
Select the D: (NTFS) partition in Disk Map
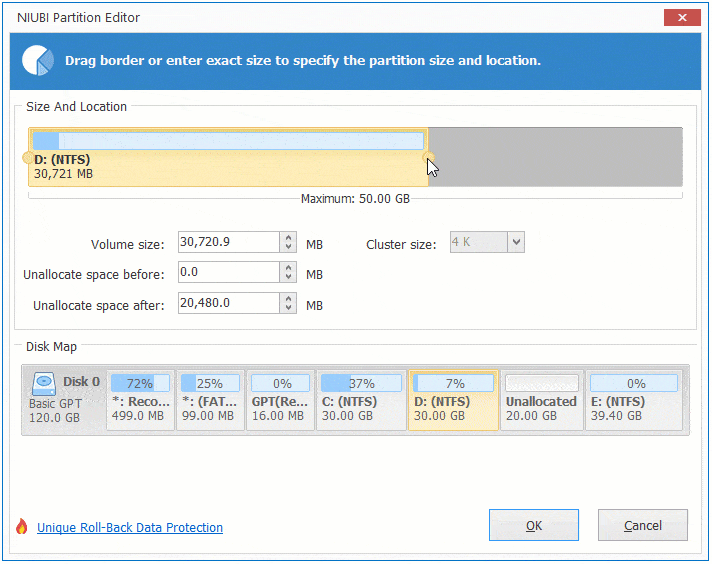(453, 400)
